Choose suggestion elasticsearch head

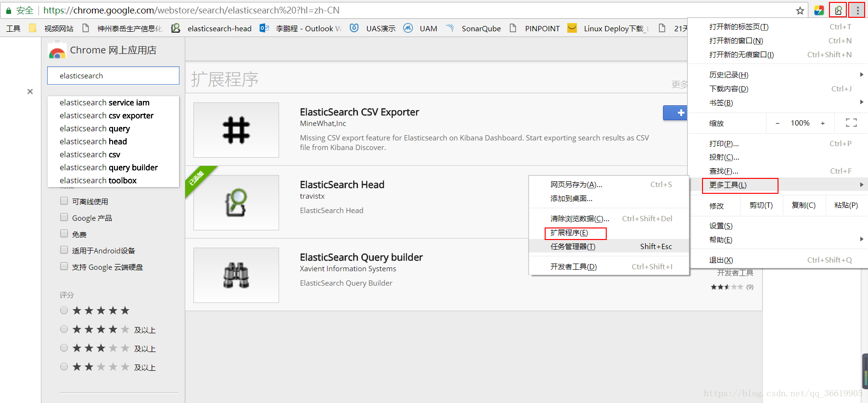113,141
